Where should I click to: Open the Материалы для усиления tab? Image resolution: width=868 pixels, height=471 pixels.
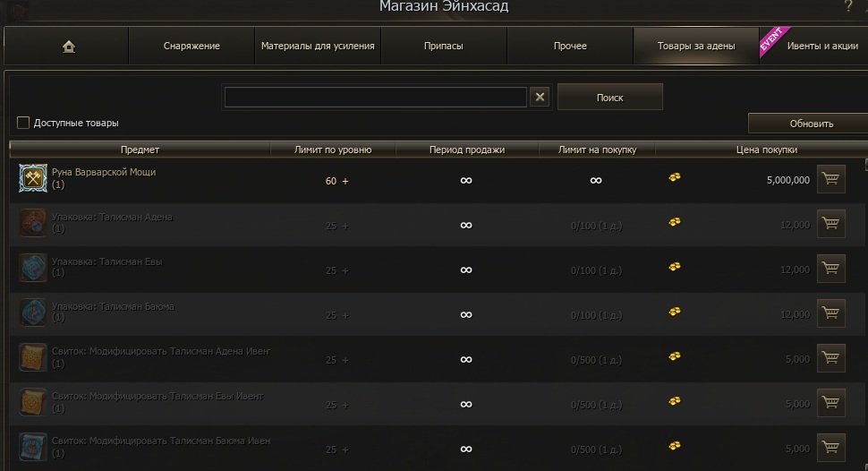[x=318, y=46]
